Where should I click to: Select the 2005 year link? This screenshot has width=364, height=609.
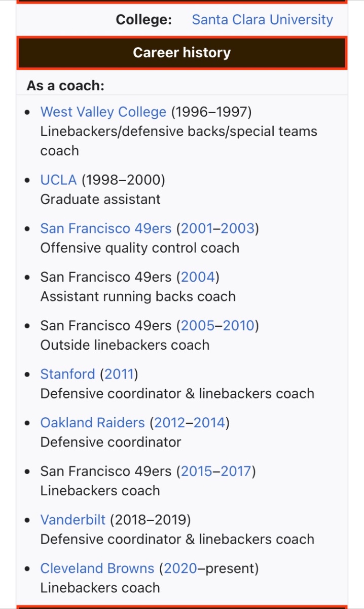(x=197, y=325)
